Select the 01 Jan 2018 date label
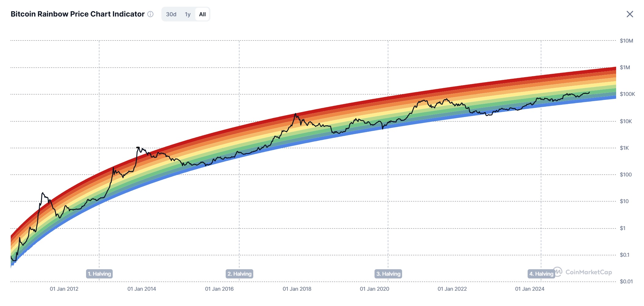 (x=297, y=289)
